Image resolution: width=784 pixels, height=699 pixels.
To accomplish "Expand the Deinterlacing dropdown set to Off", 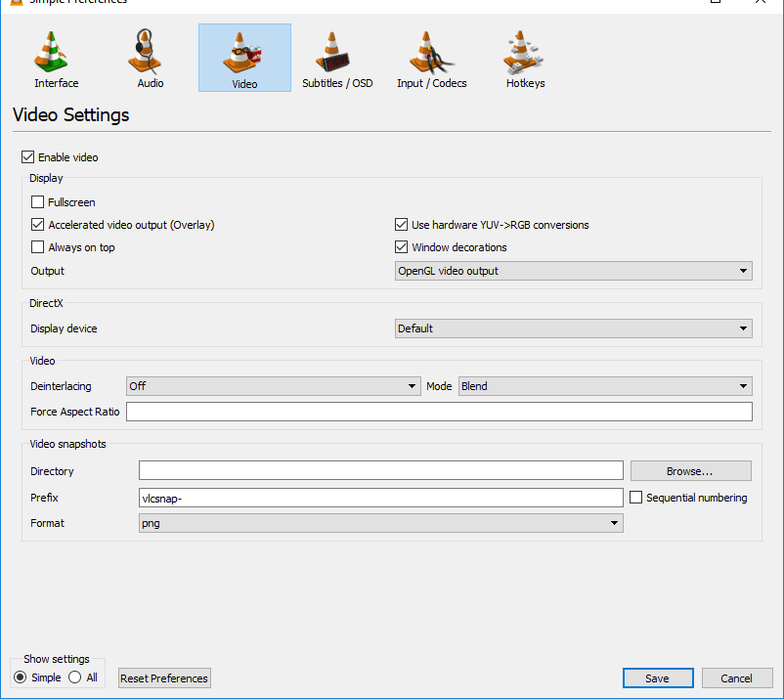I will coord(273,386).
